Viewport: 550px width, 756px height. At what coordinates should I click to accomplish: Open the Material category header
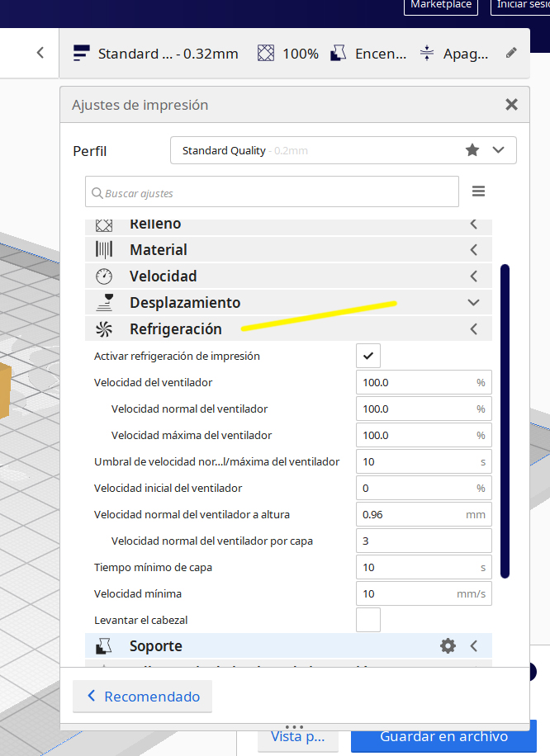[288, 250]
